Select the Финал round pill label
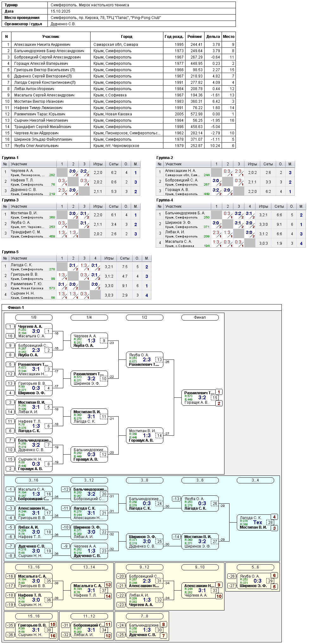This screenshot has height=644, width=309. (x=200, y=317)
